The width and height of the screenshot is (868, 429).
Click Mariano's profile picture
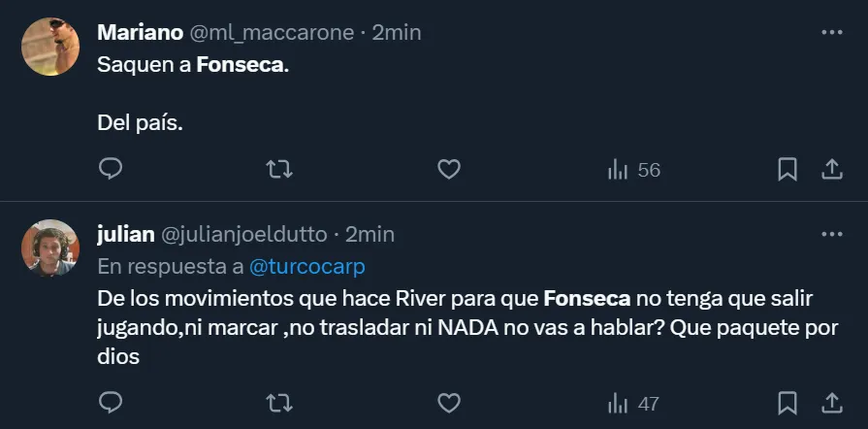pos(50,47)
